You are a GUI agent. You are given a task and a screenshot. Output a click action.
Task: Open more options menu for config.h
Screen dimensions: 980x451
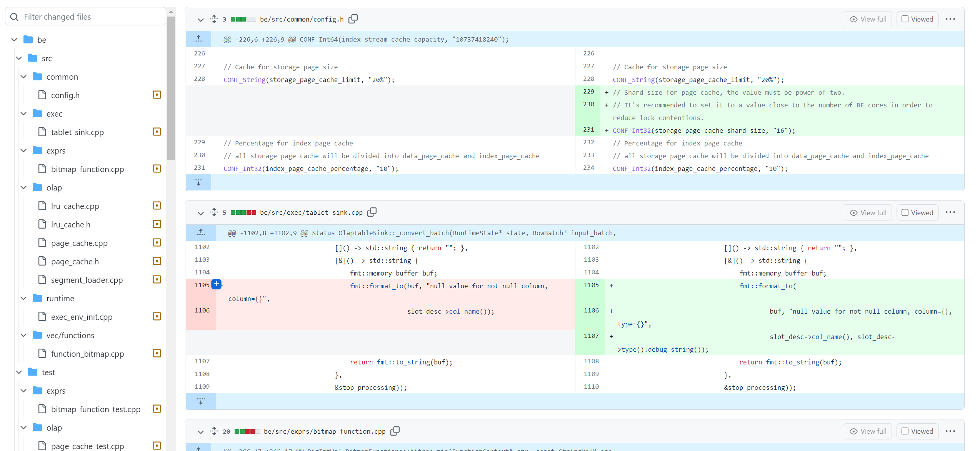pyautogui.click(x=950, y=19)
